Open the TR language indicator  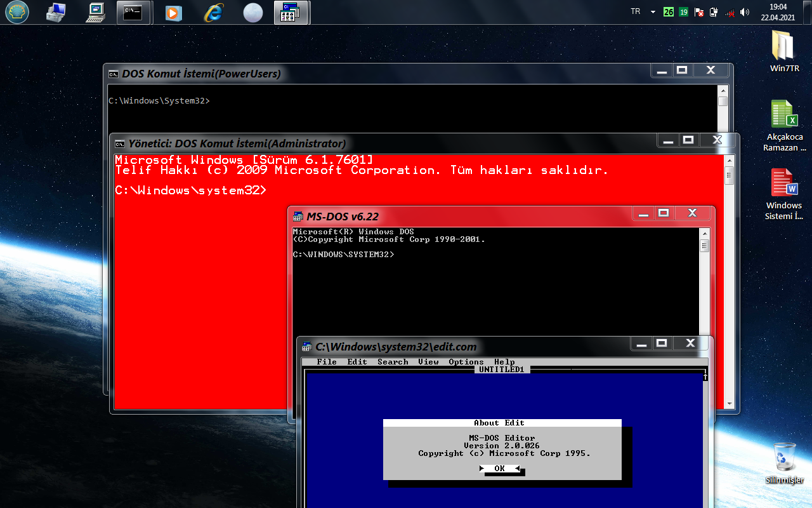pyautogui.click(x=636, y=11)
